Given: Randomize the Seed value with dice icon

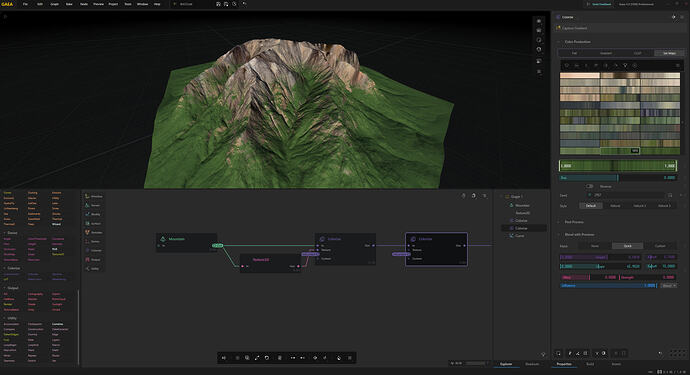Looking at the screenshot, I should [670, 195].
